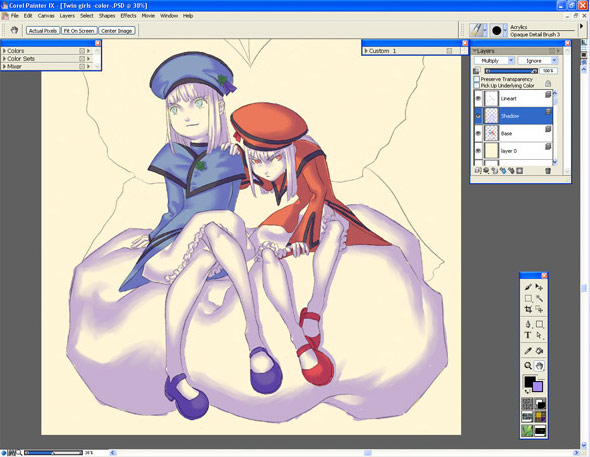Select the Selection Adjuster tool
The height and width of the screenshot is (457, 590).
[x=539, y=309]
